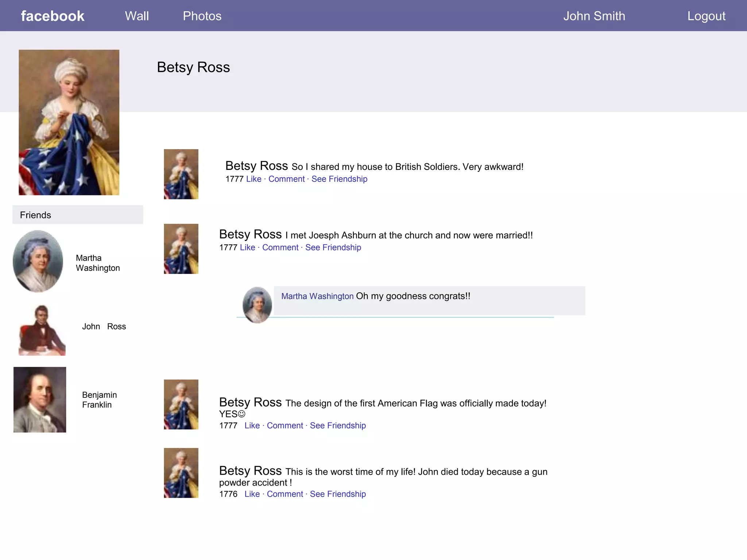Like the Joseph Ashburn marriage post
Screen dimensions: 747x560
pyautogui.click(x=247, y=248)
